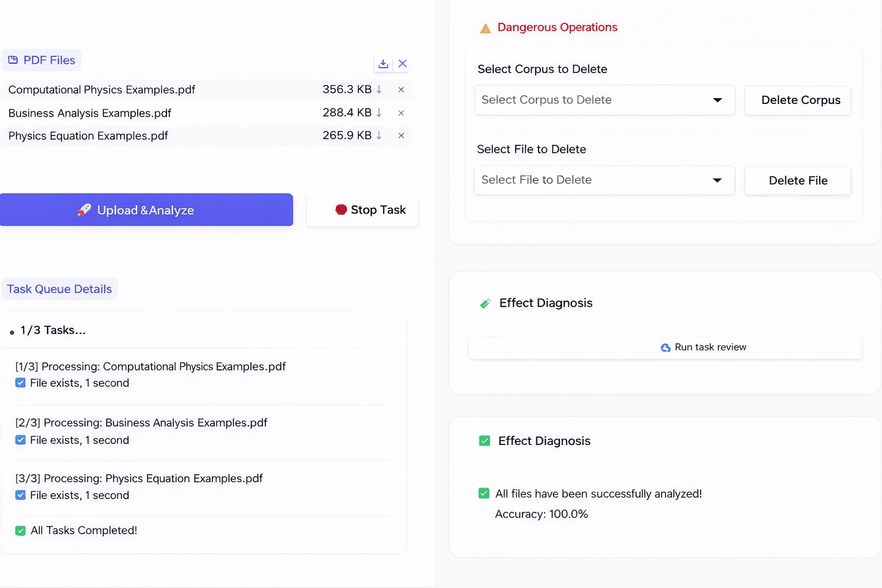Image resolution: width=882 pixels, height=588 pixels.
Task: Remove Computational Physics Examples.pdf from list
Action: 401,90
